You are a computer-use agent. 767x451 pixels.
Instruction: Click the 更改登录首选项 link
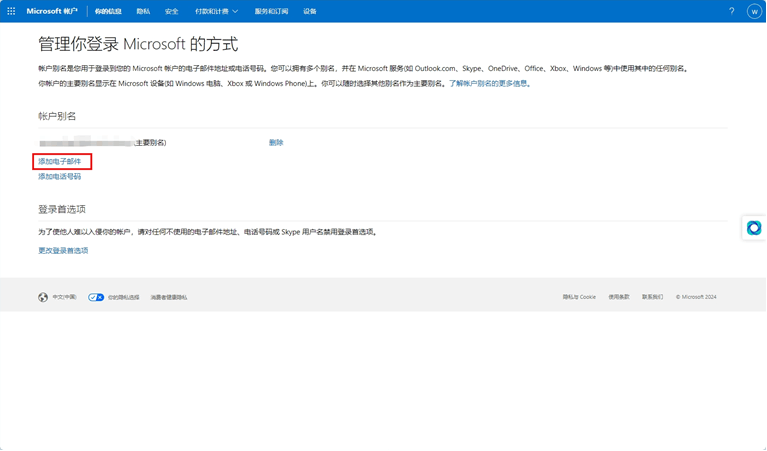coord(63,250)
